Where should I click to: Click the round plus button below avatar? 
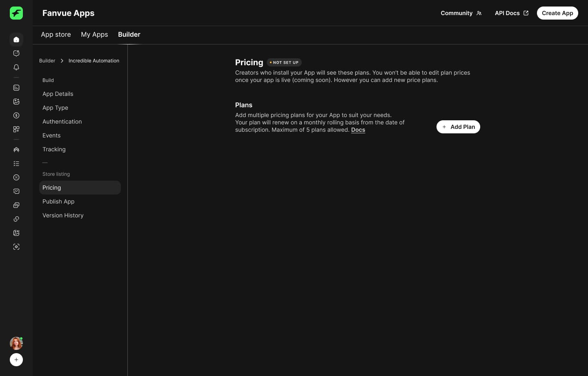tap(16, 360)
